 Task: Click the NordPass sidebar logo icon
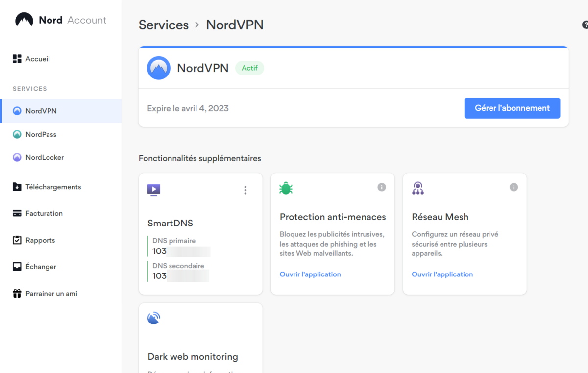[17, 134]
